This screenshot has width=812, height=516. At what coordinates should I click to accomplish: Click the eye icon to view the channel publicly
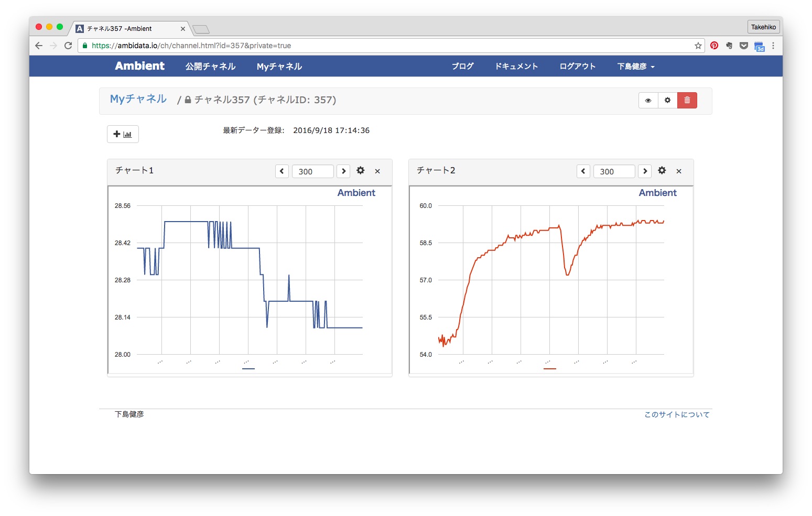click(648, 100)
